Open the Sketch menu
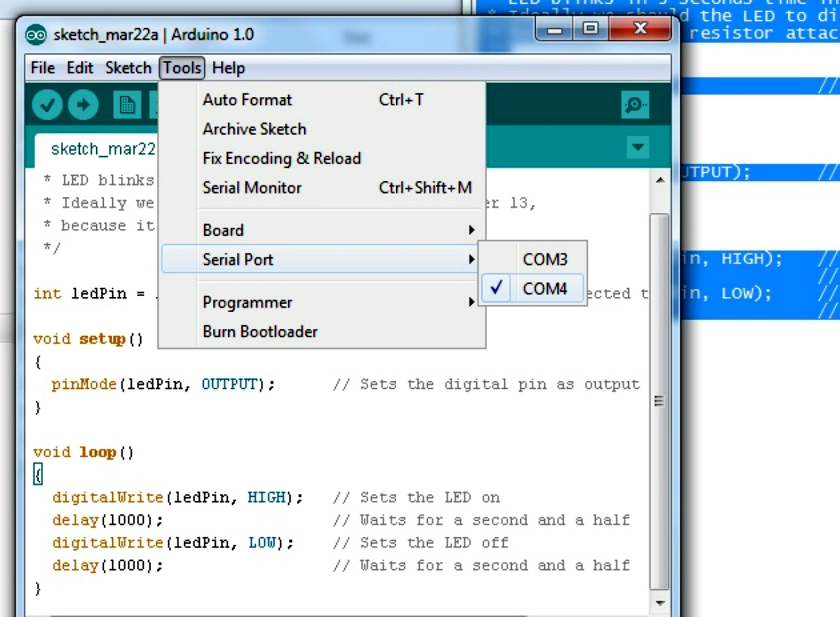Viewport: 840px width, 617px height. tap(128, 68)
